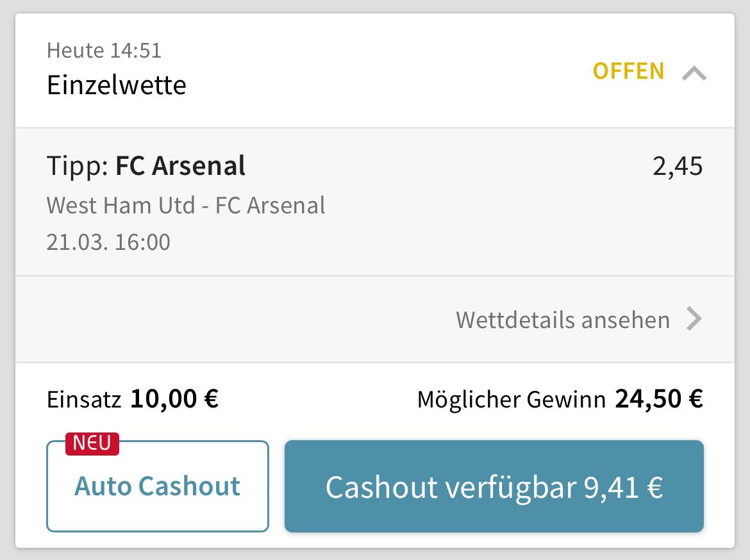750x560 pixels.
Task: Select the Einzelwette heading
Action: [x=117, y=85]
